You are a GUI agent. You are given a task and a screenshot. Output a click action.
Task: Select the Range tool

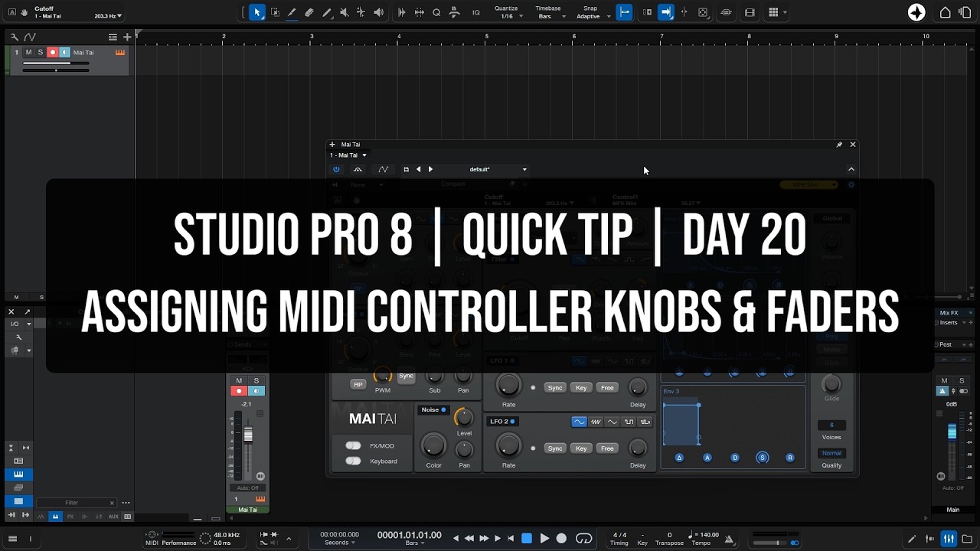(275, 12)
